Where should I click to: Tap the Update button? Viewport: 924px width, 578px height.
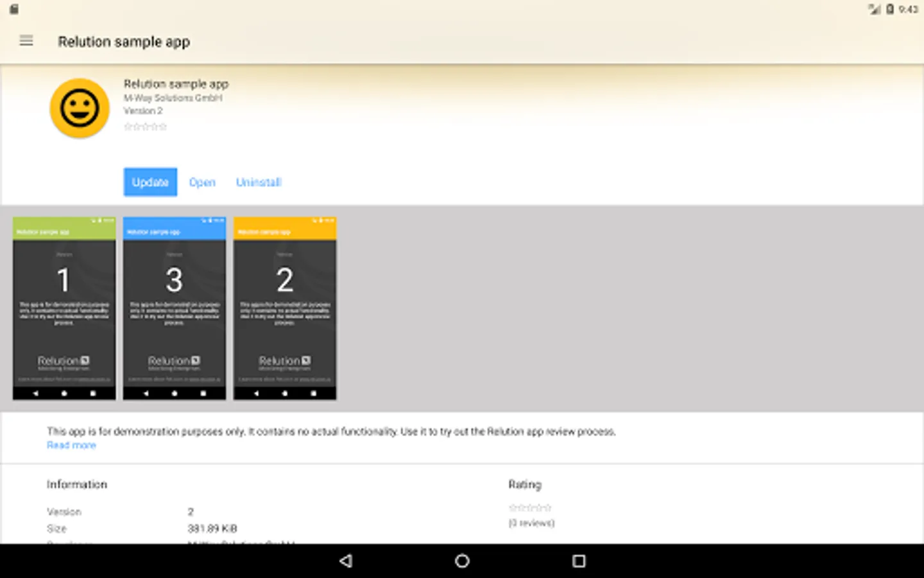point(150,182)
